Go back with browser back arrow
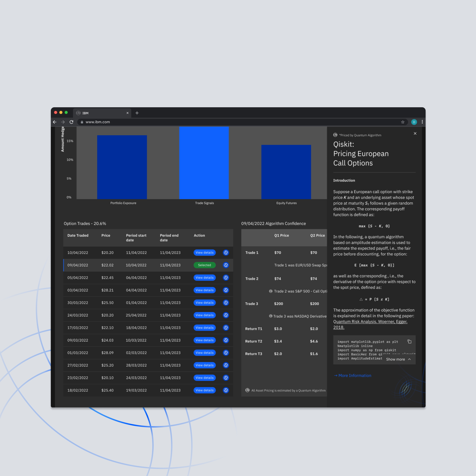This screenshot has width=476, height=476. tap(55, 122)
